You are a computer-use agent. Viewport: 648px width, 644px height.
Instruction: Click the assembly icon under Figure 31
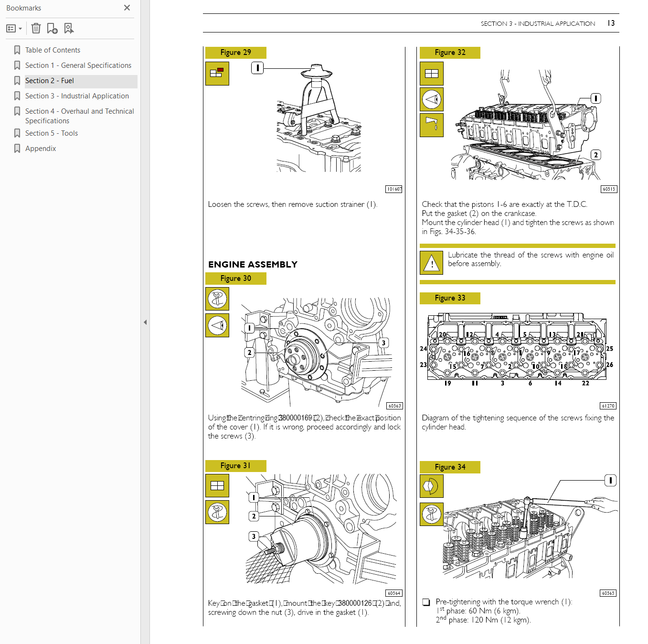[x=217, y=486]
